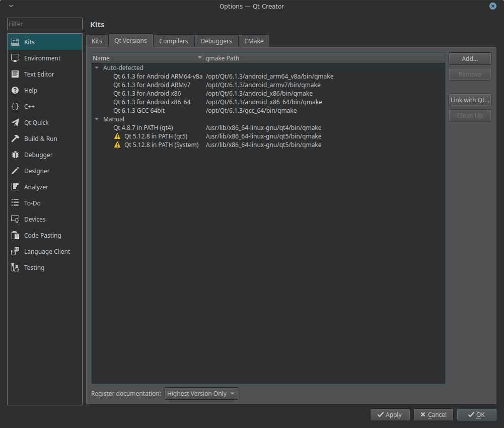Image resolution: width=504 pixels, height=428 pixels.
Task: Select the C++ braces icon
Action: coord(15,106)
